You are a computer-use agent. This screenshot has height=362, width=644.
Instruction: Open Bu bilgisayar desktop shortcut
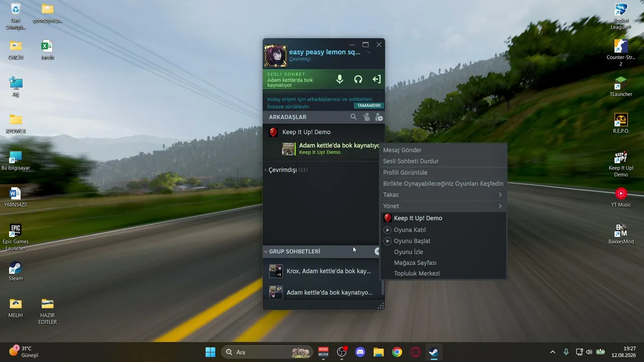pyautogui.click(x=16, y=160)
